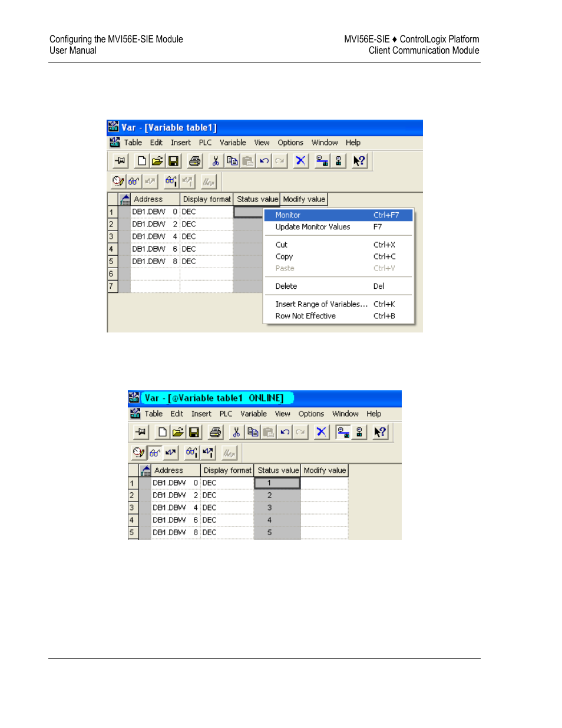Click Status value header in Variable table1
Screen dimensions: 562x728
(x=257, y=199)
